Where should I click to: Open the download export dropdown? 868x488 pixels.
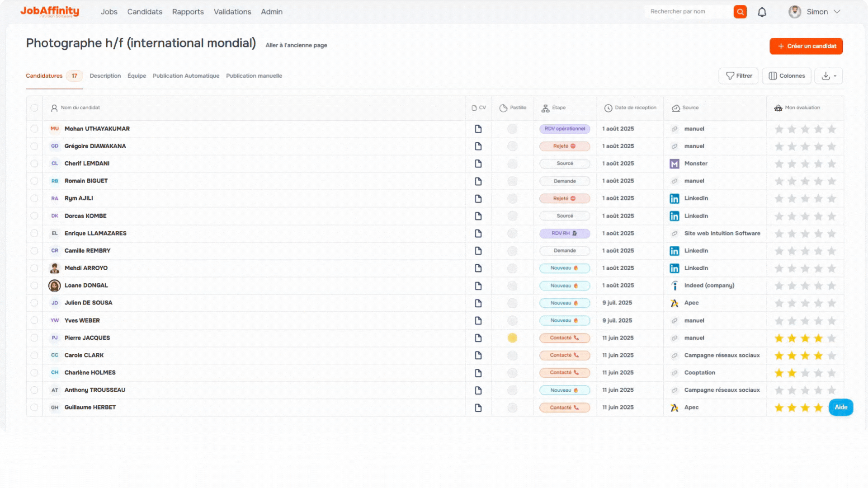[829, 76]
